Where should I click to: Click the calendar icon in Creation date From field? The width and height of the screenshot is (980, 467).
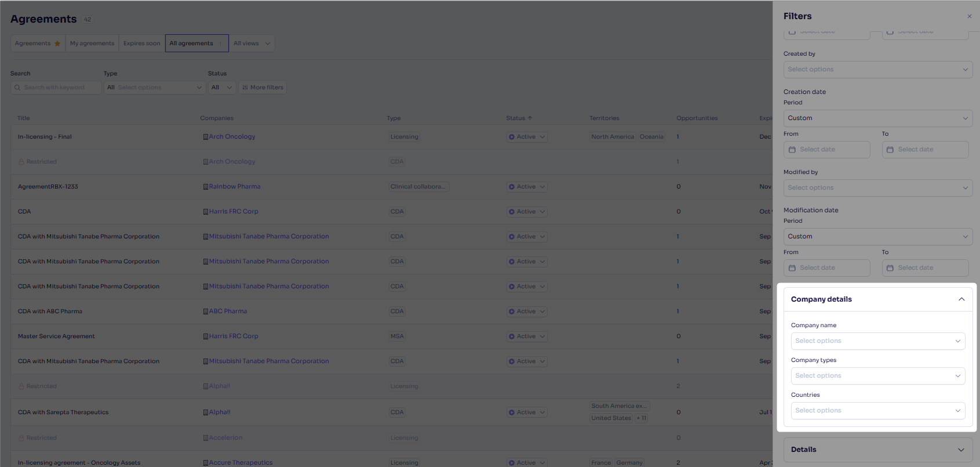point(792,150)
